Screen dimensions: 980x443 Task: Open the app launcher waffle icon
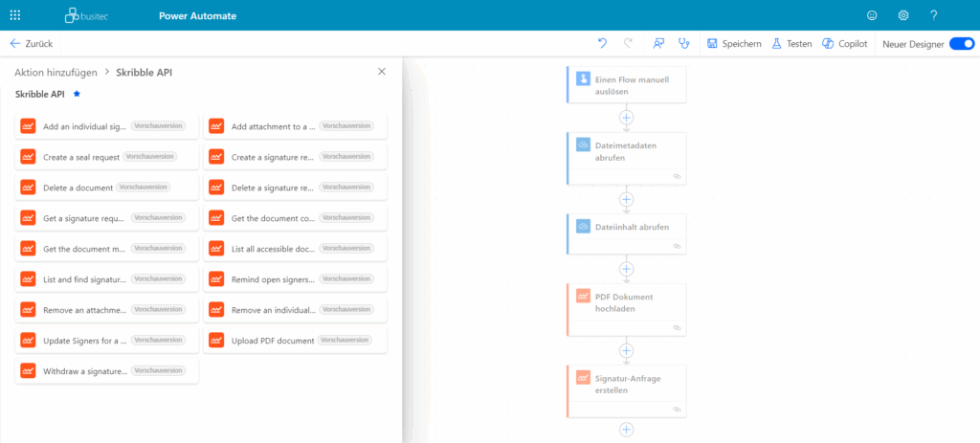(x=15, y=15)
